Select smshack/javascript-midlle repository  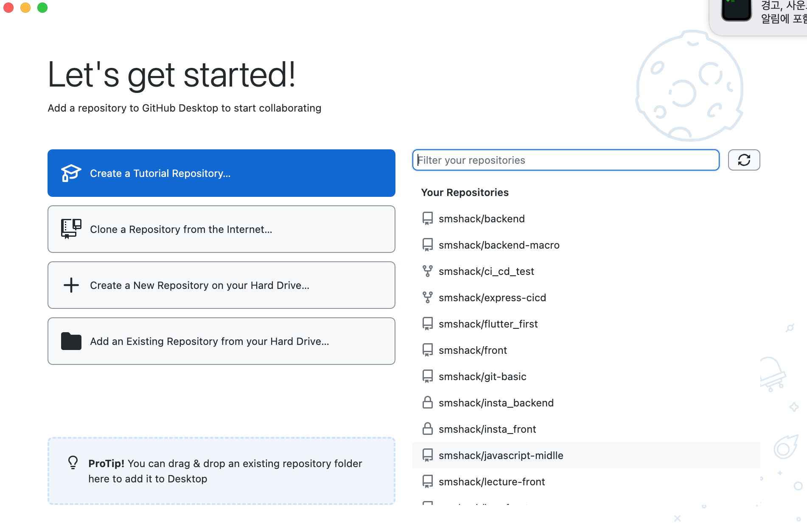pos(586,455)
